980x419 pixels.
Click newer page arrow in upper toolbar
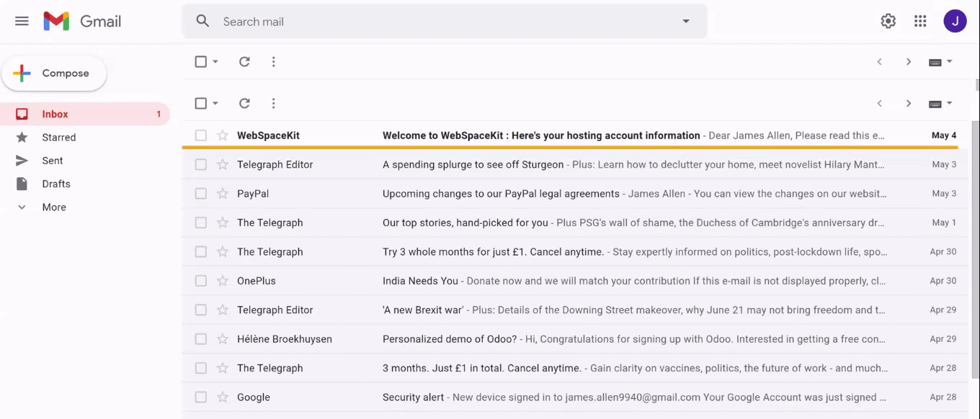tap(909, 62)
